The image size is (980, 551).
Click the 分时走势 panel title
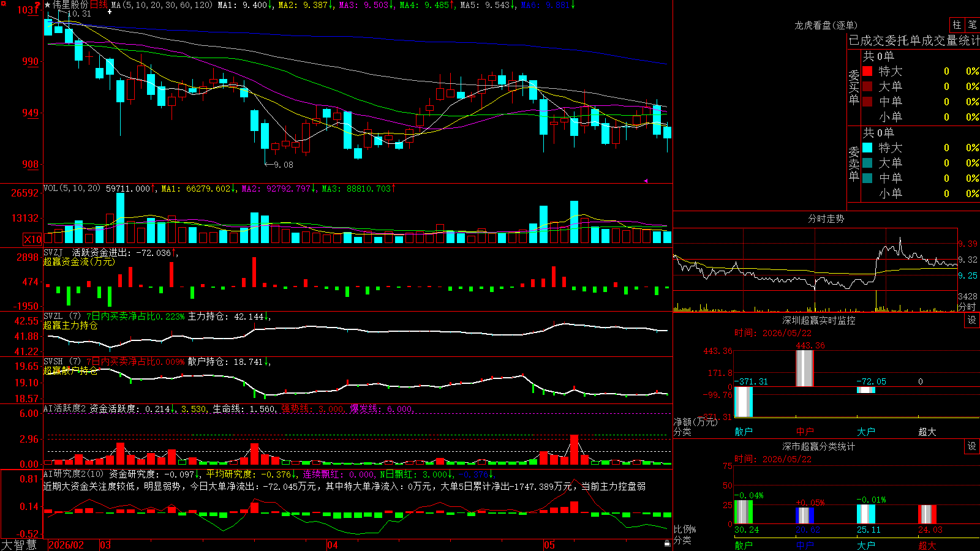click(x=826, y=219)
